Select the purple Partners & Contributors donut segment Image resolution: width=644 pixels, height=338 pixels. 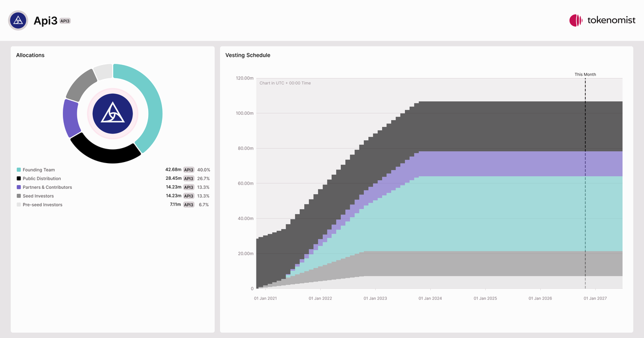[70, 118]
